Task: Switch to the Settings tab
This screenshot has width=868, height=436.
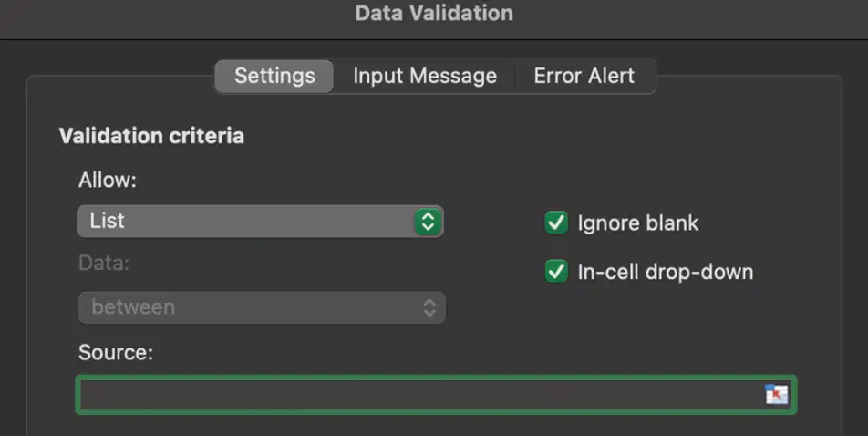Action: (274, 76)
